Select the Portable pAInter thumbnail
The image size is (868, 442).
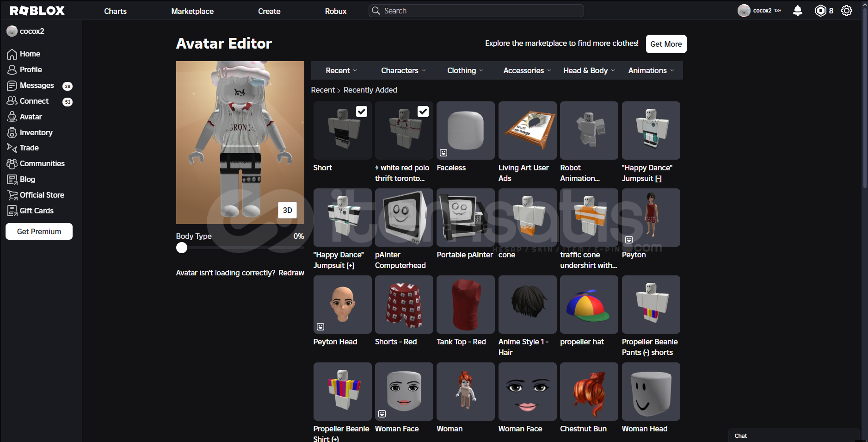click(x=466, y=218)
